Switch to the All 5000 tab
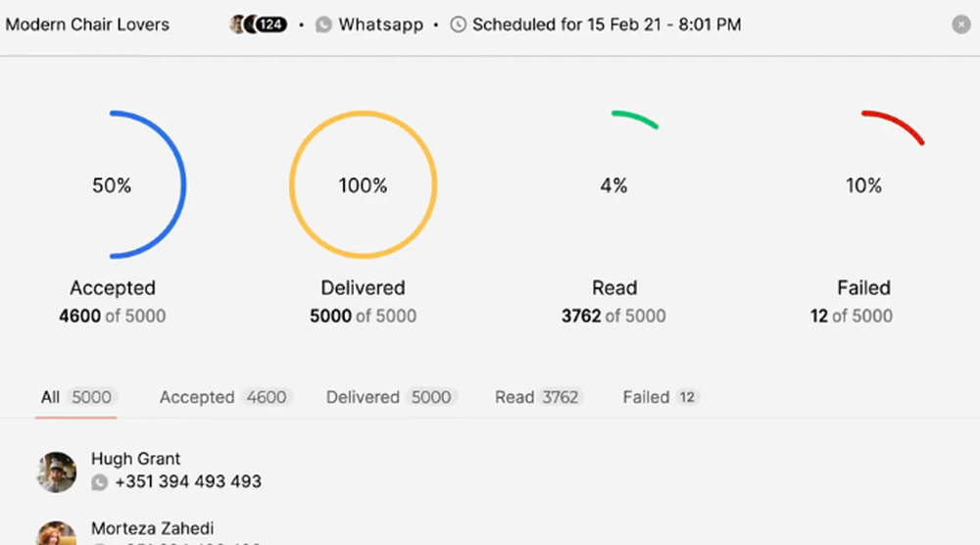The height and width of the screenshot is (545, 980). 75,397
